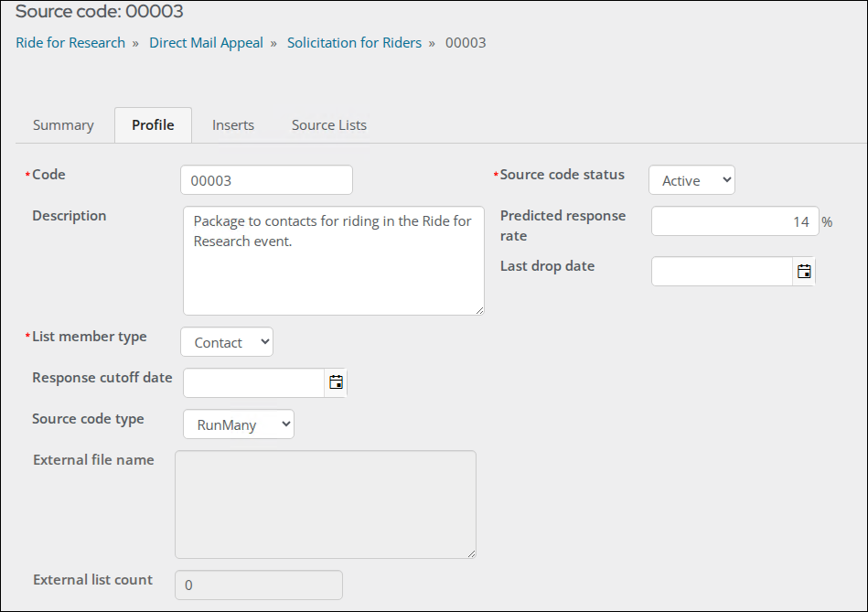
Task: Open the Source code status dropdown
Action: click(692, 180)
